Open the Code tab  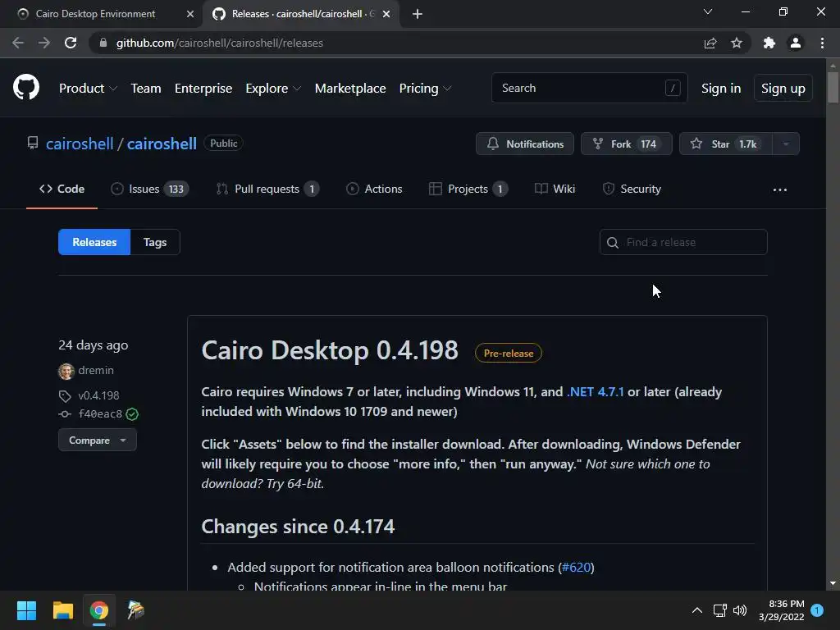(x=62, y=189)
